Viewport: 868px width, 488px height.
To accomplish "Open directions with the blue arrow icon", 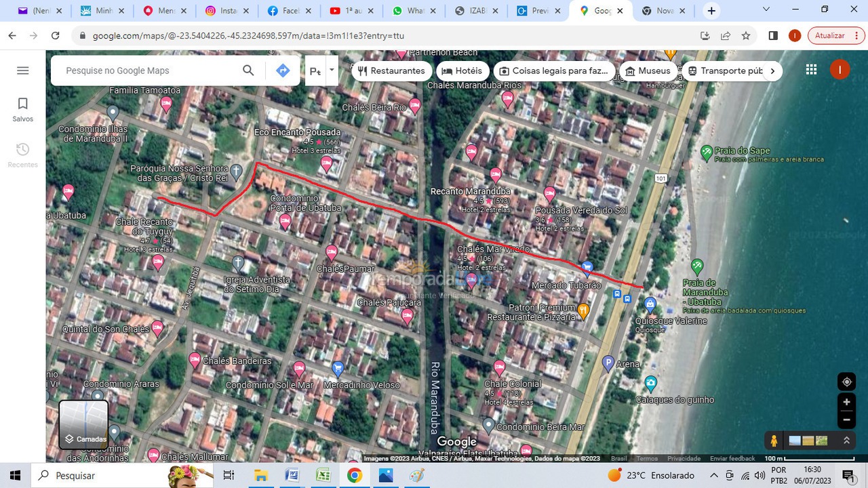I will point(283,70).
